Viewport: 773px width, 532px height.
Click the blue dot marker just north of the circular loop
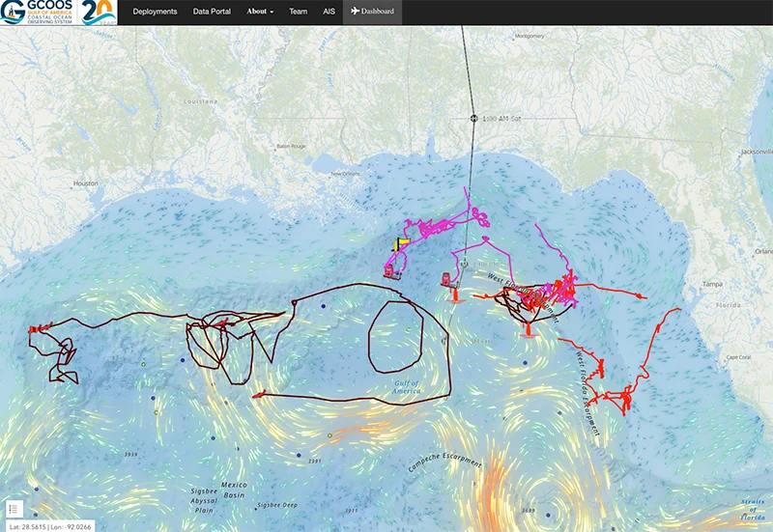point(324,306)
